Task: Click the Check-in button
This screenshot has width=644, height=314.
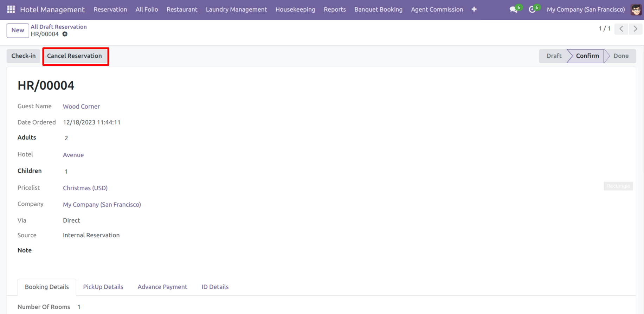Action: [x=24, y=56]
